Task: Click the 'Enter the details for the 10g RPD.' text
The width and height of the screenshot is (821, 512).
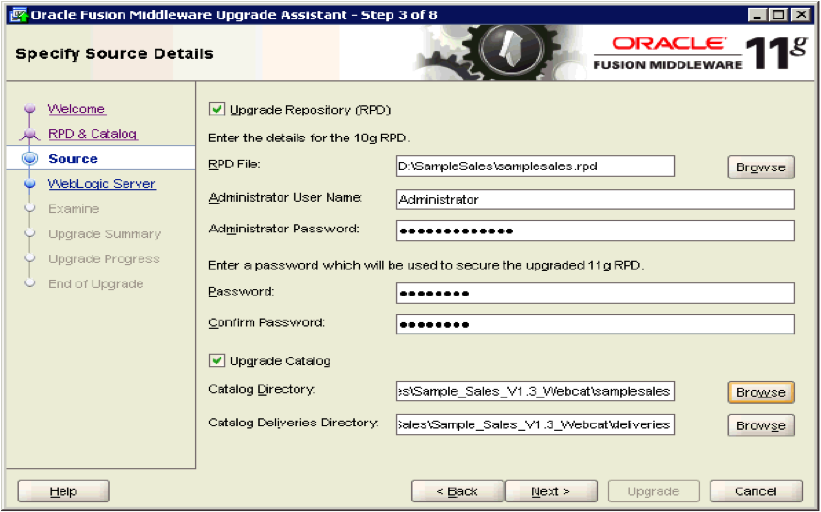Action: 309,139
